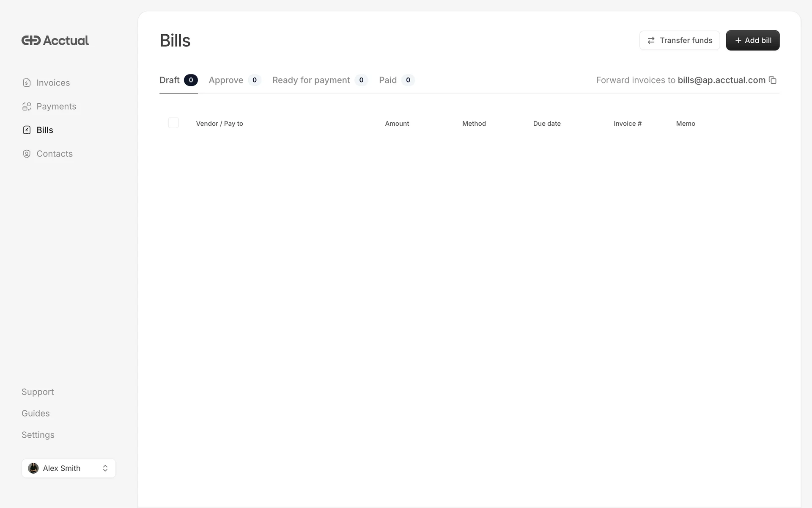Go to Settings in the sidebar
This screenshot has height=508, width=812.
(x=38, y=435)
